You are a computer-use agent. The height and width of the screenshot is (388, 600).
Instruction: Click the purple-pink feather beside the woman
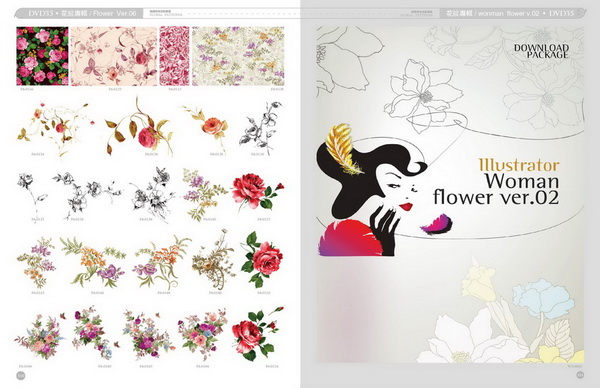coord(437,224)
